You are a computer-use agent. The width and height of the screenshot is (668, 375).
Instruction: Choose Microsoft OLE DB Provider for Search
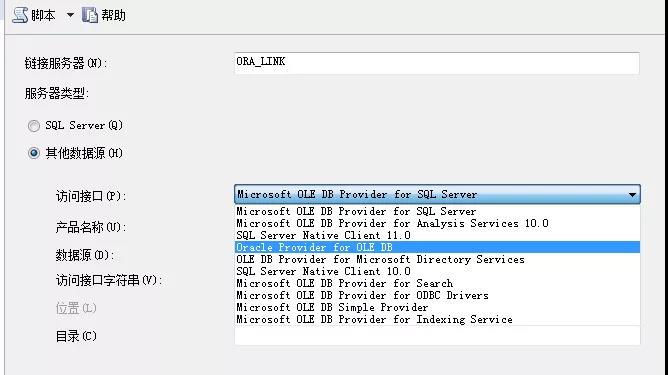pos(437,283)
